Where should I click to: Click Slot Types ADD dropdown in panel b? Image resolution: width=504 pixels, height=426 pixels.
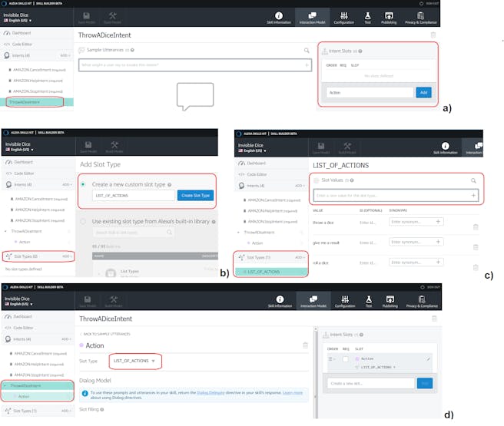coord(67,256)
